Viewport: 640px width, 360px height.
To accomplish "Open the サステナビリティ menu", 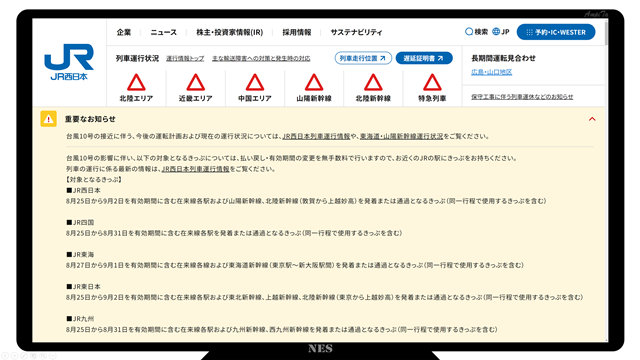I will click(356, 32).
